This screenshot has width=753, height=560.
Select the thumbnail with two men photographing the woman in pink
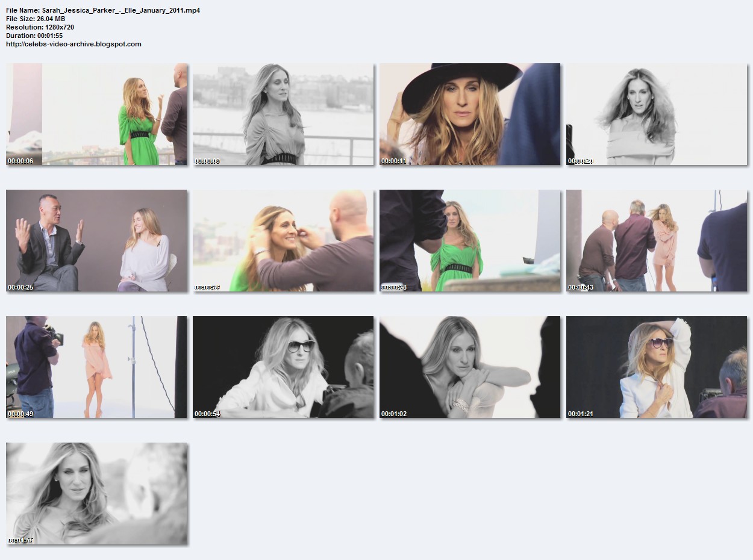click(657, 241)
